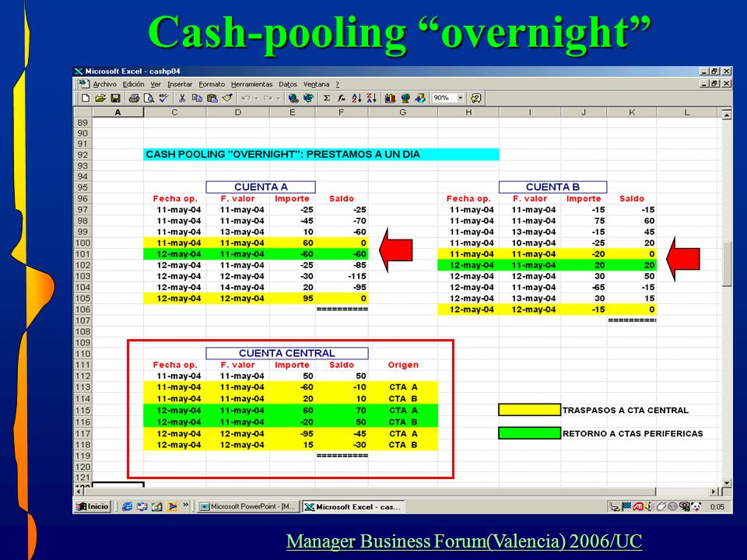Open the Herramientas menu
This screenshot has height=560, width=747.
point(252,84)
